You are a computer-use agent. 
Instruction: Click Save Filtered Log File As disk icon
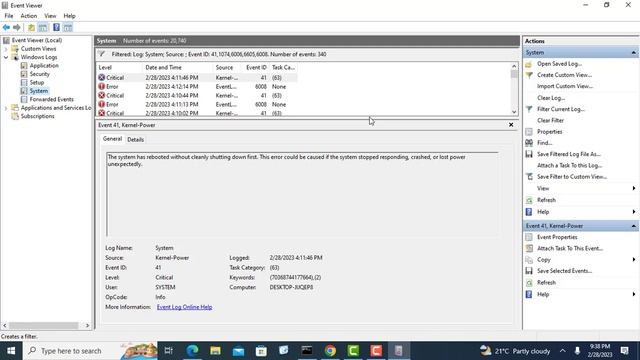click(x=529, y=154)
